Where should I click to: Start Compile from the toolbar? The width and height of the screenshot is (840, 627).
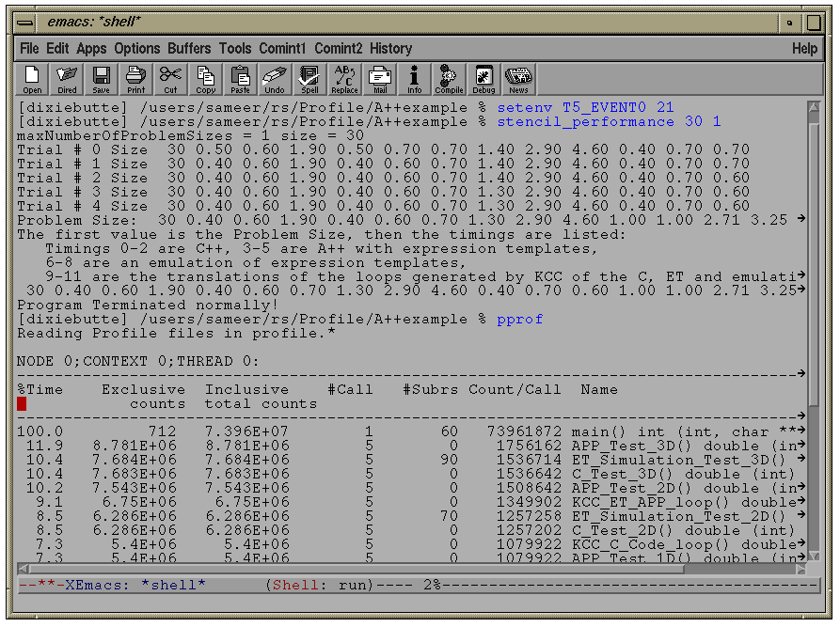coord(449,79)
